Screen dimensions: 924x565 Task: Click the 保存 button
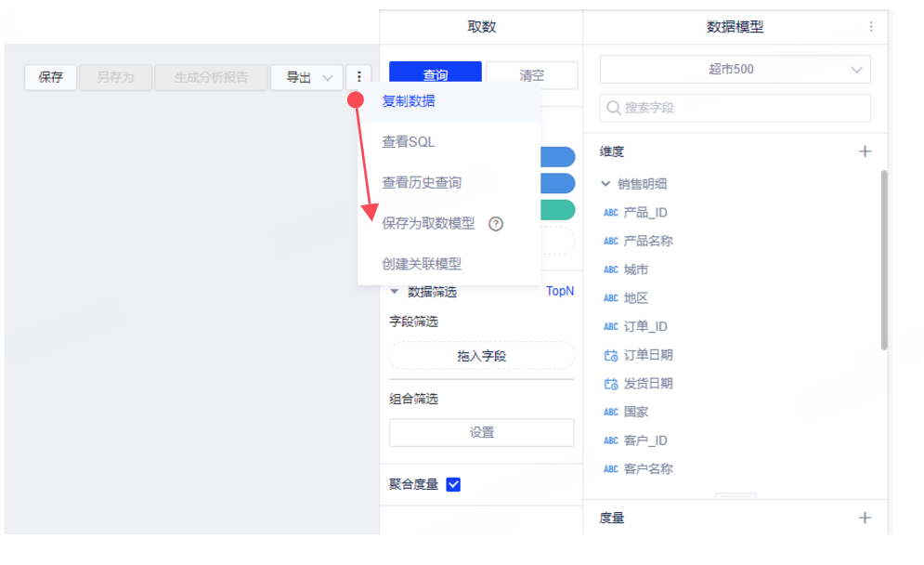(x=50, y=77)
